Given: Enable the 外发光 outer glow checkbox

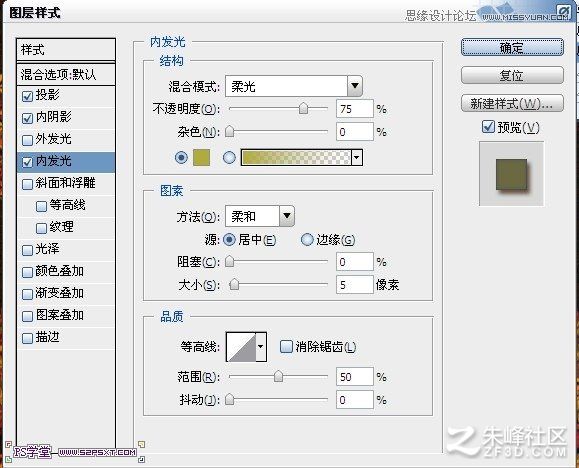Looking at the screenshot, I should pyautogui.click(x=27, y=140).
